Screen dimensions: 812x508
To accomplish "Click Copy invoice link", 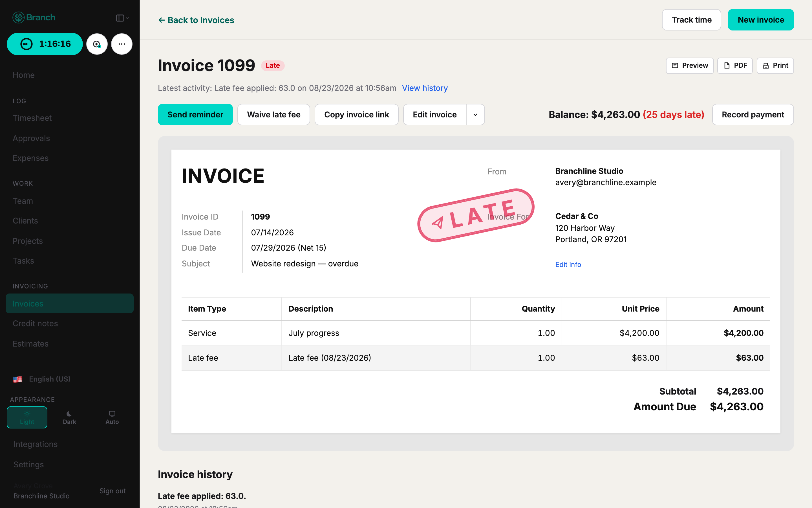I will click(x=356, y=115).
